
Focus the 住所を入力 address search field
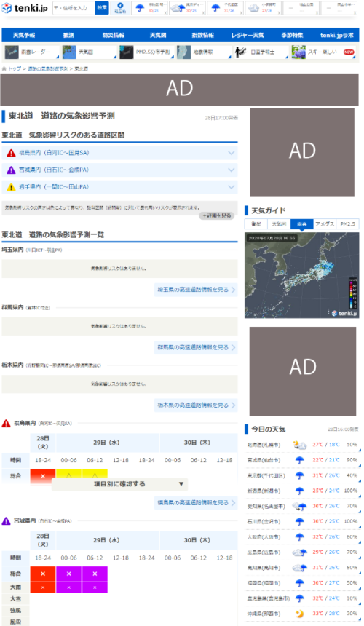[74, 8]
